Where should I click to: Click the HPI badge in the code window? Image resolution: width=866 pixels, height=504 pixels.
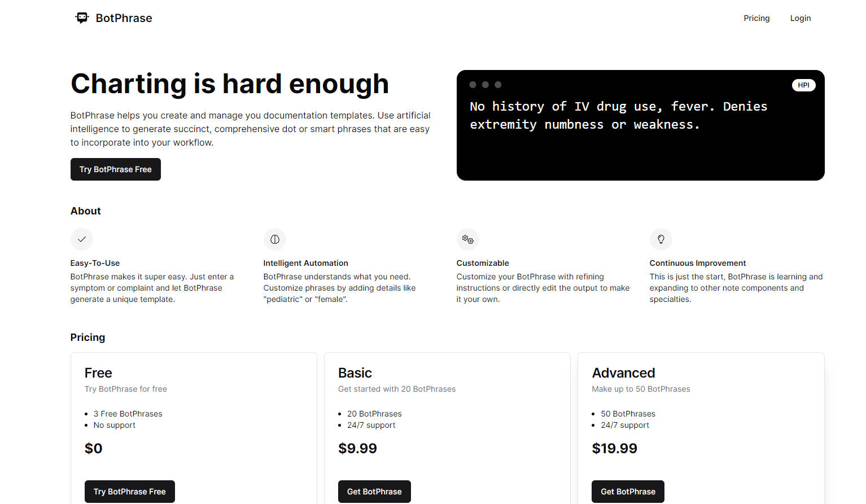tap(804, 85)
